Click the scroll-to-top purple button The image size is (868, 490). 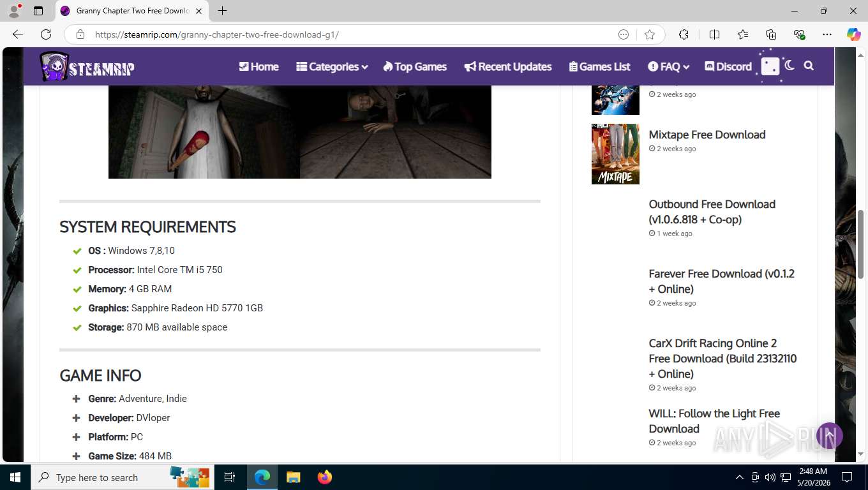pos(829,436)
